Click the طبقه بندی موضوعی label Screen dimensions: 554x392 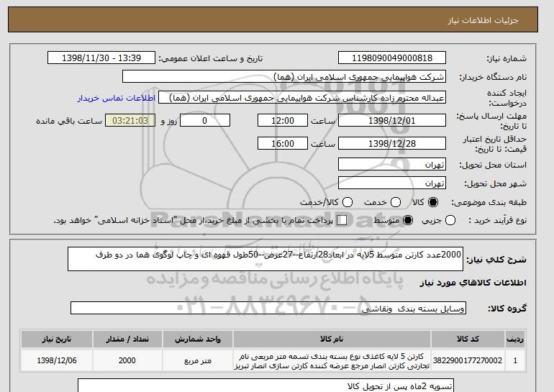point(489,202)
